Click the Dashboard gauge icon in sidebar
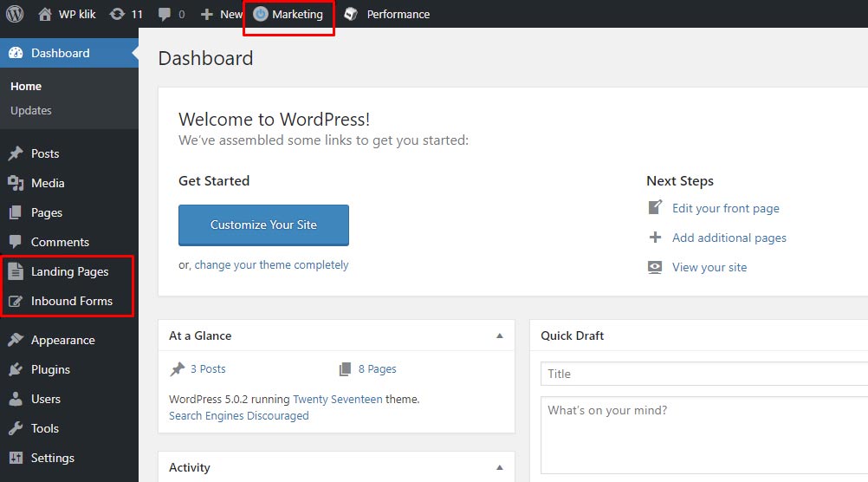This screenshot has width=868, height=482. [x=16, y=53]
